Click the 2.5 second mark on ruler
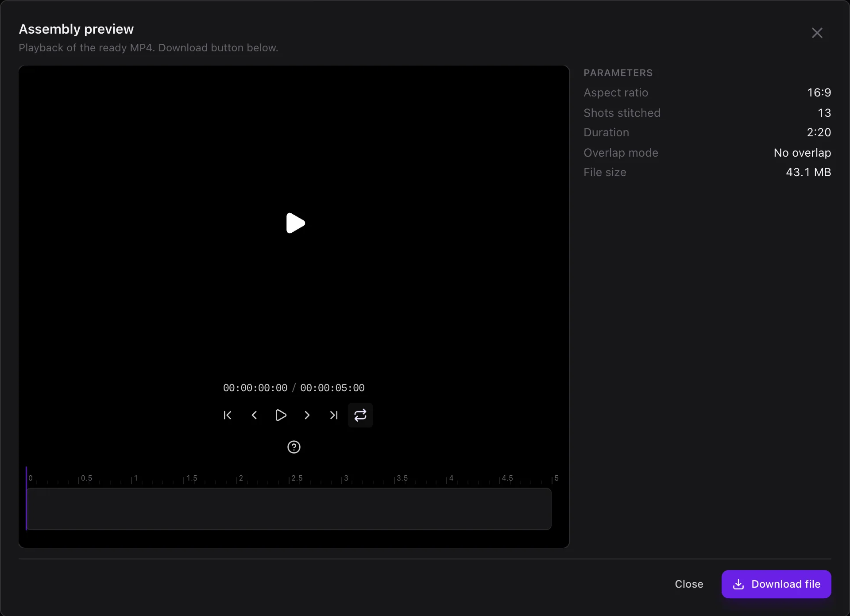This screenshot has height=616, width=850. coord(297,478)
